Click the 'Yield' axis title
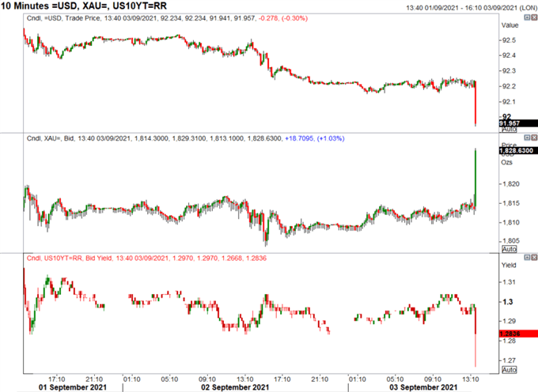The height and width of the screenshot is (392, 538). [509, 265]
